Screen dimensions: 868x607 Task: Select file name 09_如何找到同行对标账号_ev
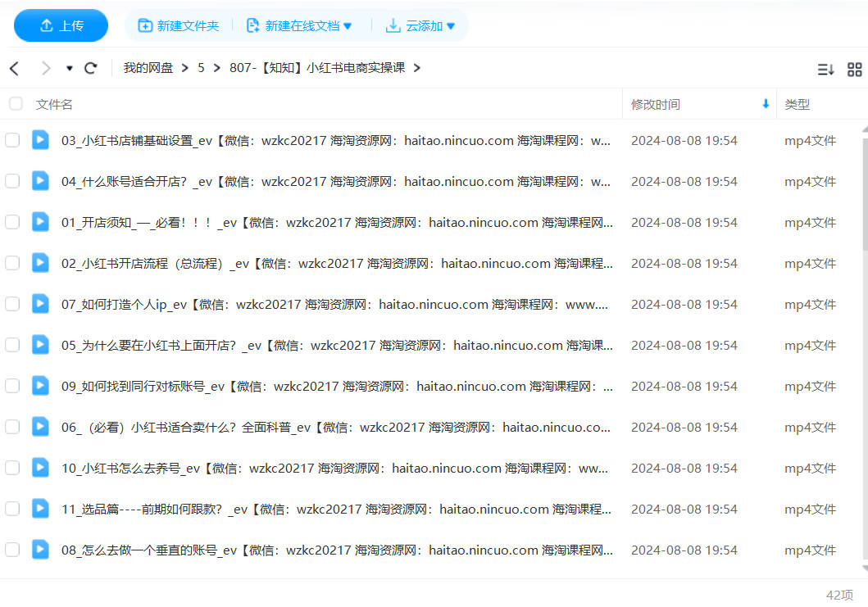pyautogui.click(x=337, y=386)
